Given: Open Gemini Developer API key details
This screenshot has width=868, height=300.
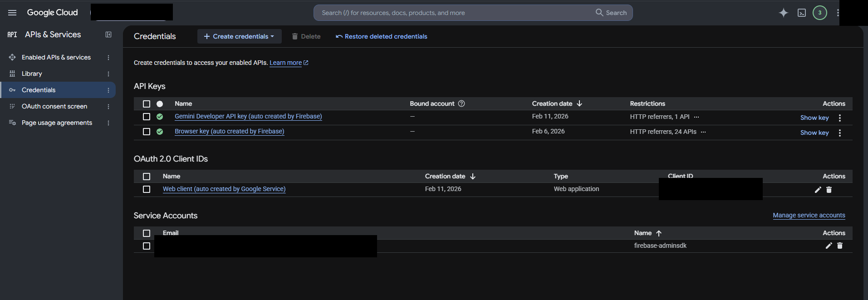Looking at the screenshot, I should pos(248,116).
